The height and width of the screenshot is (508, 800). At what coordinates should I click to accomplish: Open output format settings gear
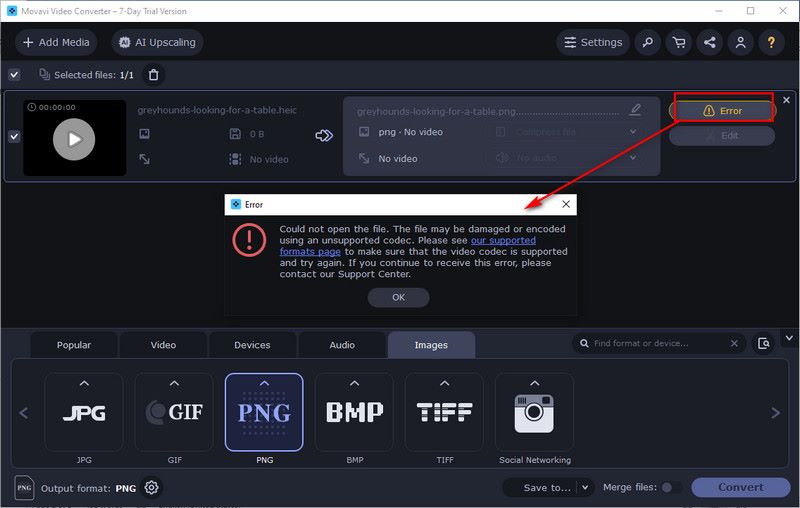151,488
